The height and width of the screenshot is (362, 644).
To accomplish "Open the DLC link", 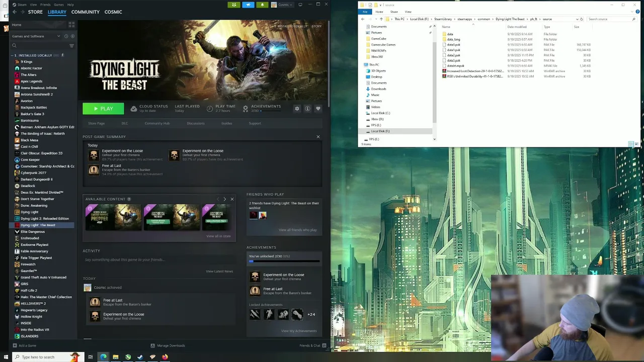I will (x=125, y=123).
